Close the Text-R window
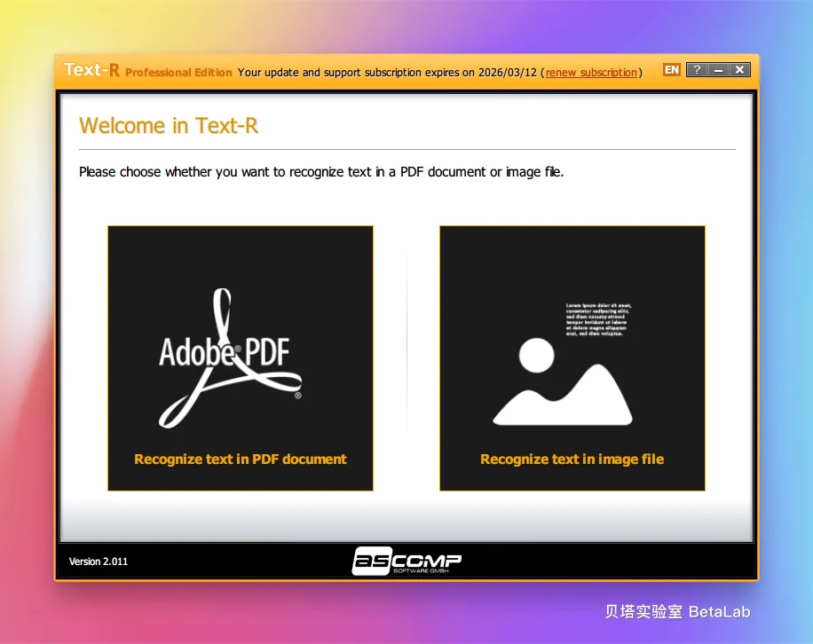 [x=740, y=70]
